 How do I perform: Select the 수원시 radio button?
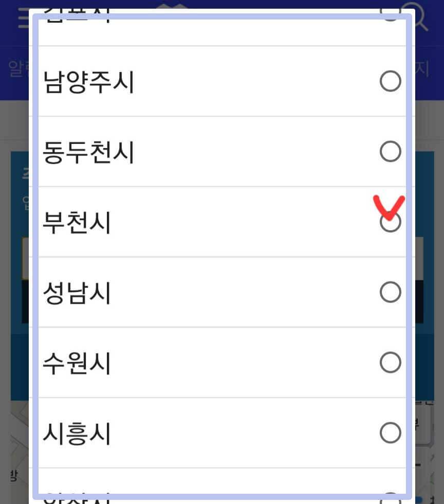pyautogui.click(x=391, y=362)
